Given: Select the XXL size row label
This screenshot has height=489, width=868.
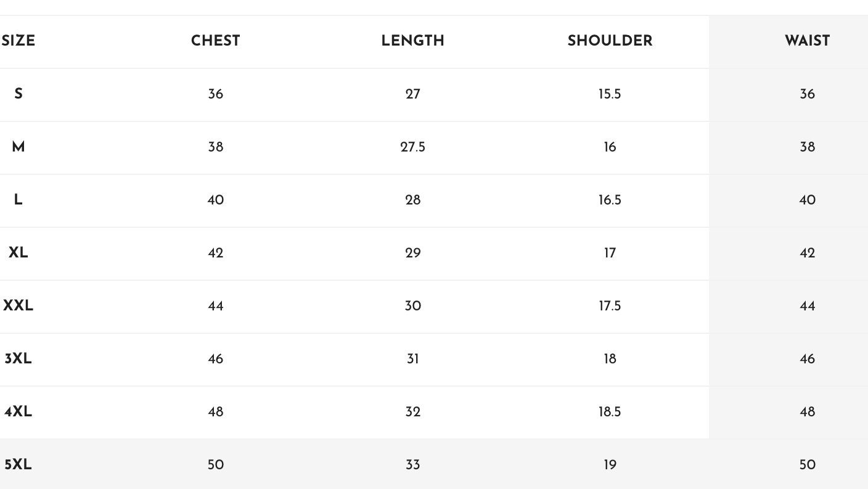Looking at the screenshot, I should 18,306.
